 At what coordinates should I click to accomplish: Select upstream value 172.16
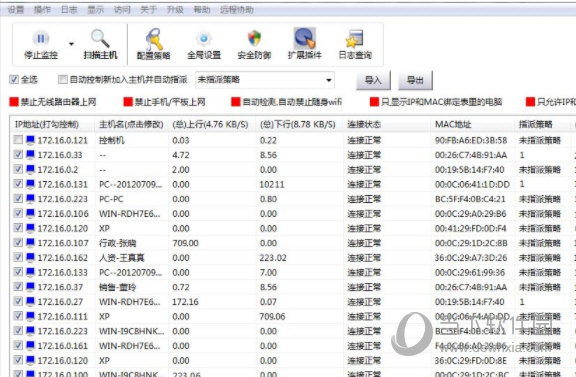click(x=185, y=302)
